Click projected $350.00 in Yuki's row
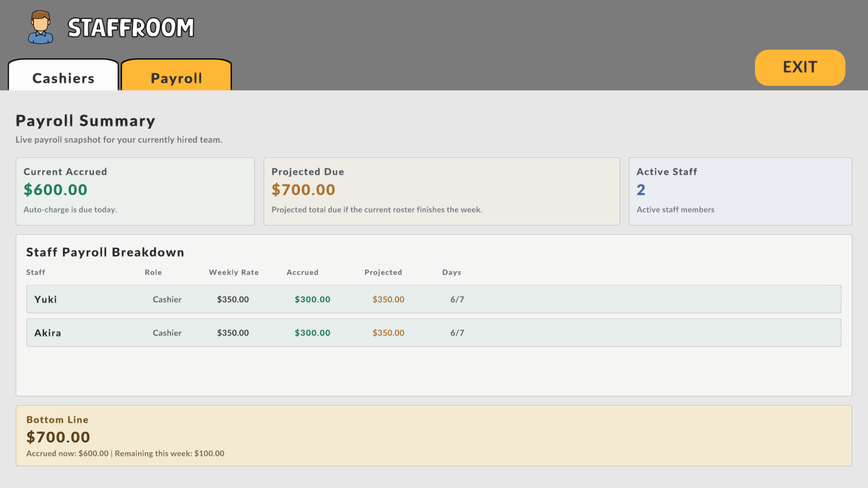Image resolution: width=868 pixels, height=488 pixels. pyautogui.click(x=388, y=300)
